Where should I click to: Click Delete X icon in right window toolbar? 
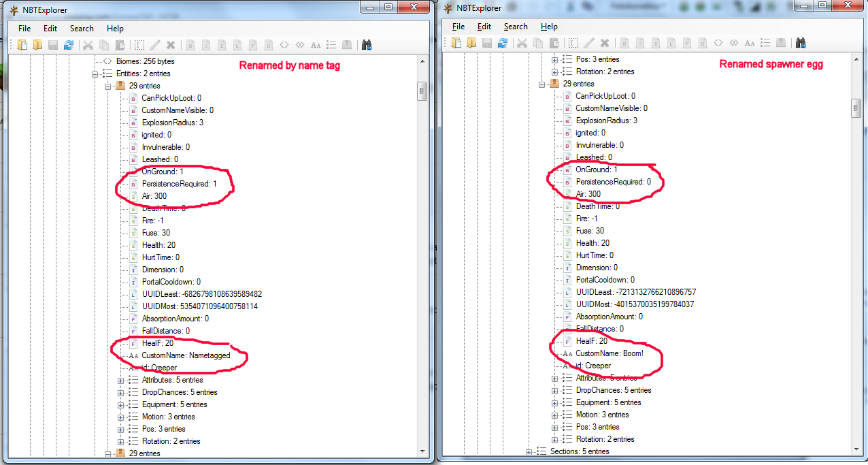click(605, 43)
